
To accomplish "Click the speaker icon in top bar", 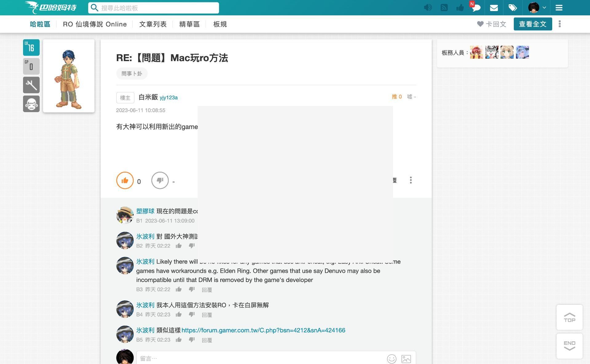I will coord(428,8).
